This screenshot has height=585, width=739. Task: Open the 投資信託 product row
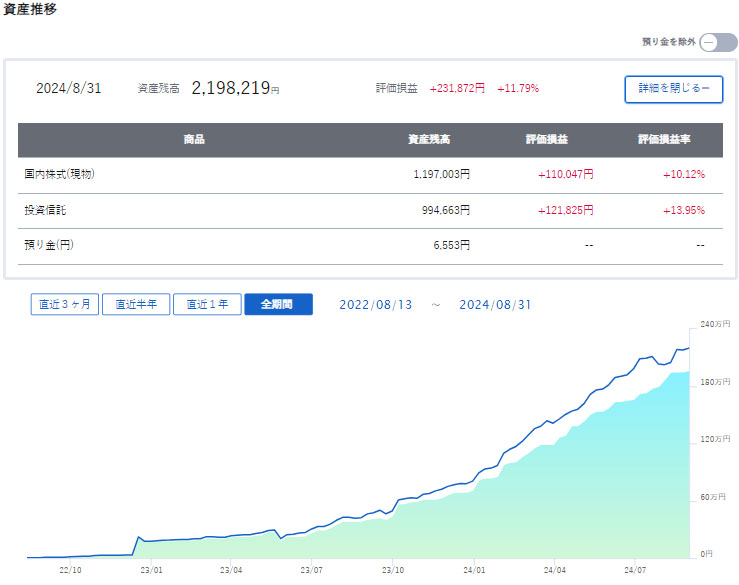(x=46, y=211)
